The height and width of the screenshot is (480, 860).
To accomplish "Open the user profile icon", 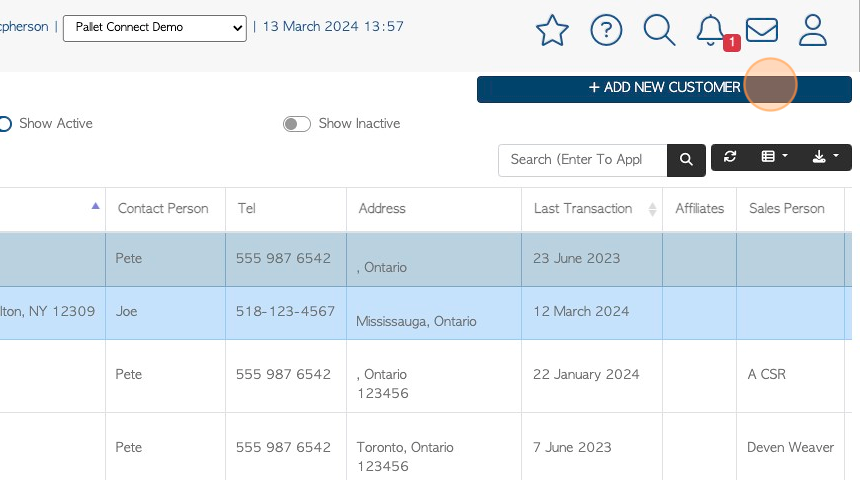I will 812,30.
